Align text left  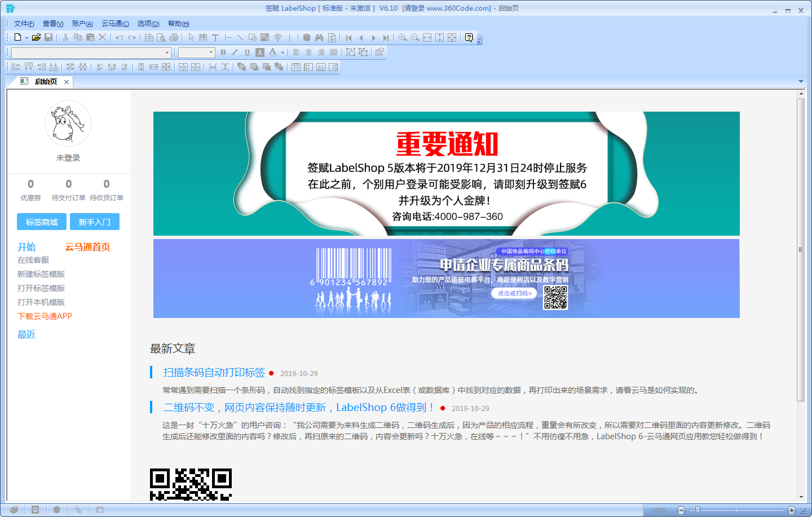[296, 52]
